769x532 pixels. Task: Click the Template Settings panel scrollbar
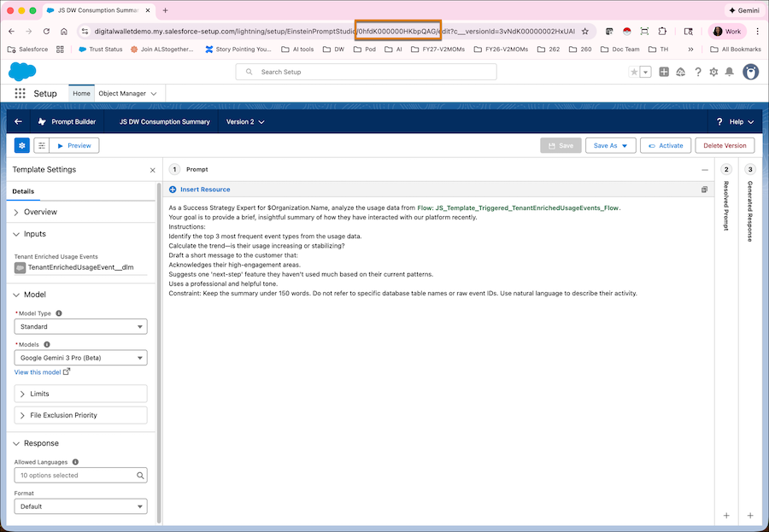click(158, 353)
